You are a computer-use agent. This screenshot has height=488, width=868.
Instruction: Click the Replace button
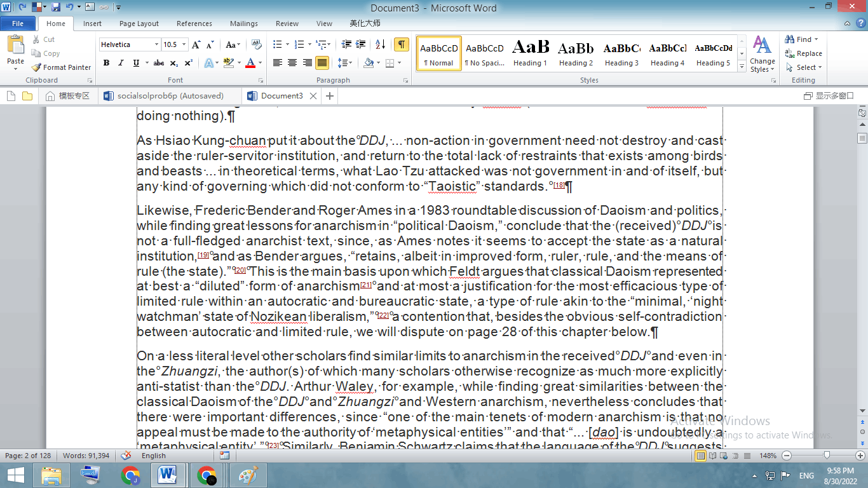pos(803,53)
